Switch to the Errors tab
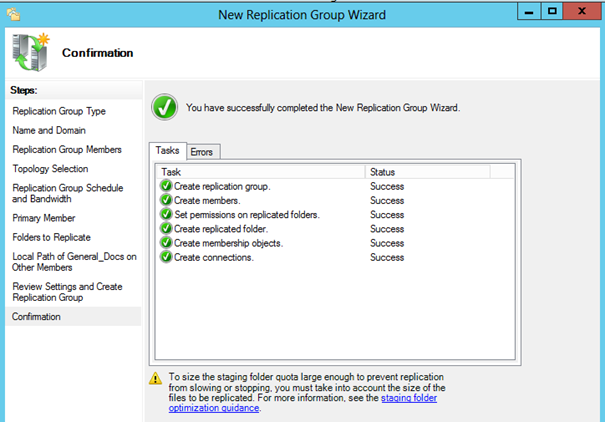Screen dimensions: 605x422 tap(202, 151)
